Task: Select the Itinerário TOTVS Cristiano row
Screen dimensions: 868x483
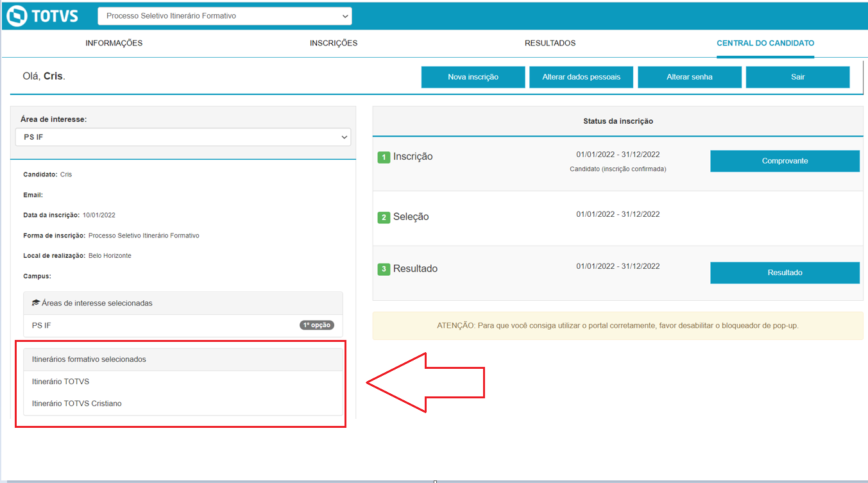Action: pyautogui.click(x=183, y=403)
